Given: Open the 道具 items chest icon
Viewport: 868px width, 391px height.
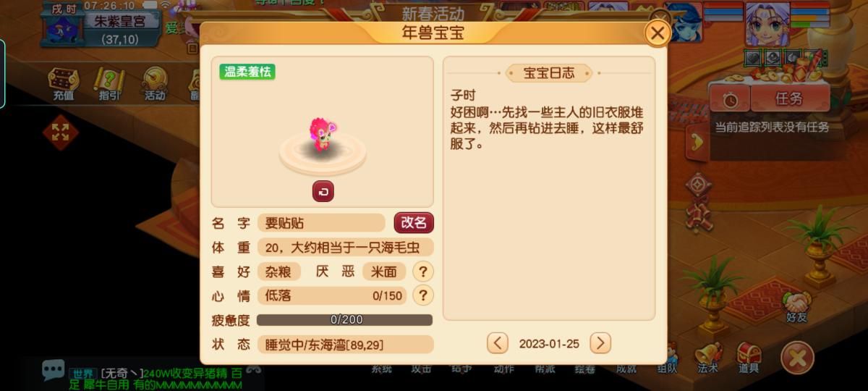Looking at the screenshot, I should pos(749,358).
